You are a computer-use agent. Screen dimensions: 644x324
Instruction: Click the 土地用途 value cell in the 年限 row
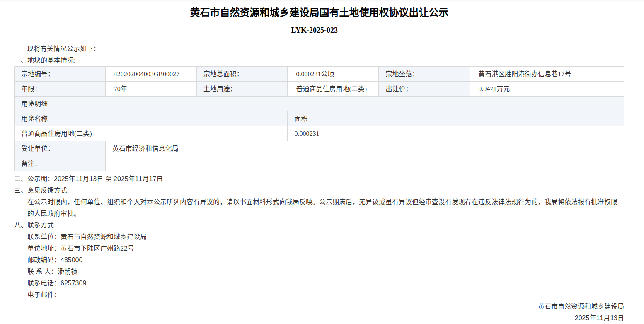(332, 89)
